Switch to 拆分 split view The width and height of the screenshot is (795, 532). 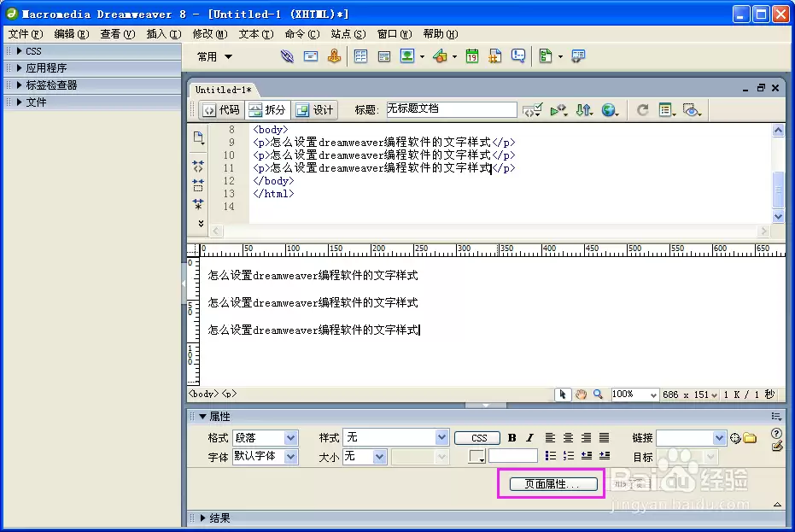coord(268,110)
